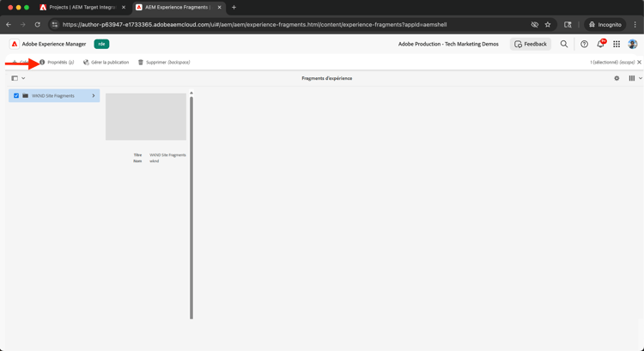Go forward in browser history

point(23,25)
